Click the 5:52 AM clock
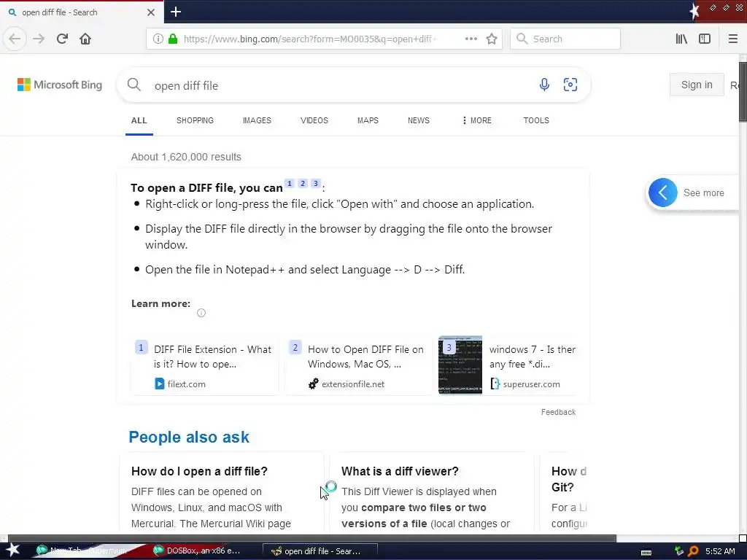The width and height of the screenshot is (747, 560). tap(720, 551)
